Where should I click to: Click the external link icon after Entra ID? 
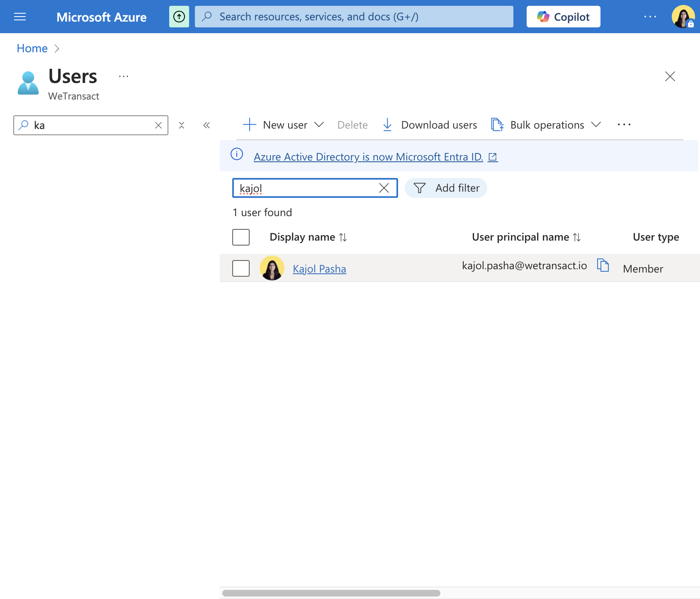pos(493,157)
